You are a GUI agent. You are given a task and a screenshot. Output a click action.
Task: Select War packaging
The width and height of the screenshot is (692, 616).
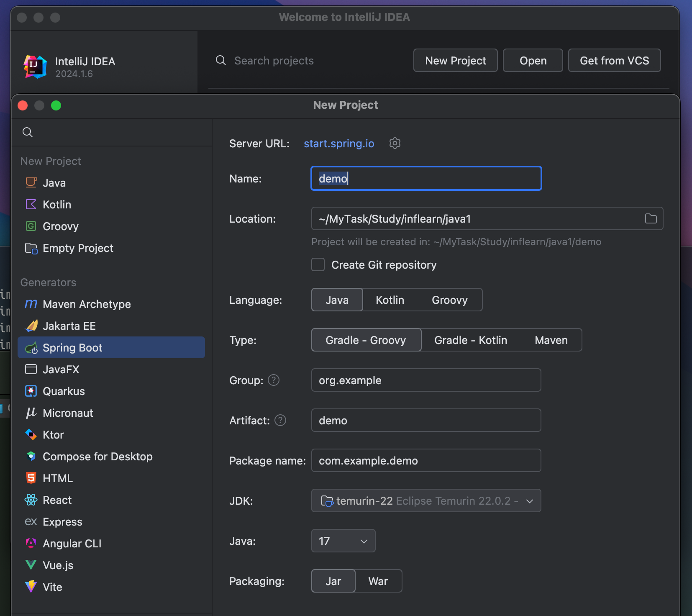378,581
